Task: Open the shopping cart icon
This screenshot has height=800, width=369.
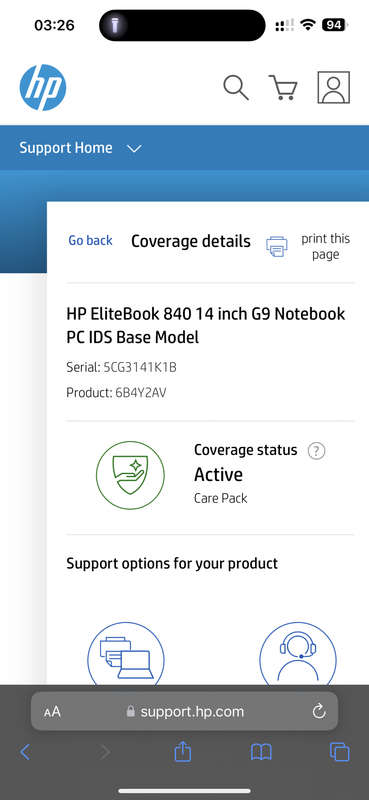Action: point(283,88)
